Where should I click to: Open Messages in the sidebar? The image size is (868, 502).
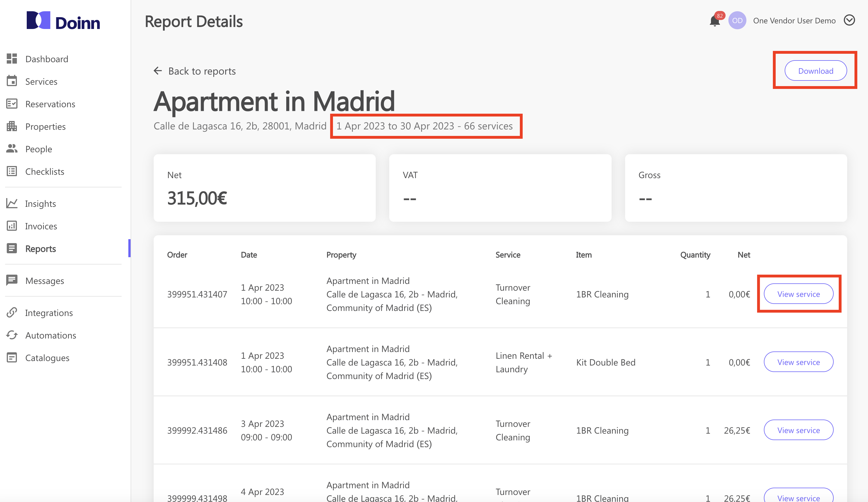pyautogui.click(x=45, y=281)
